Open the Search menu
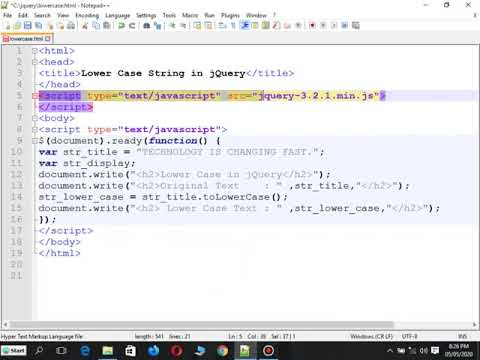The width and height of the screenshot is (480, 360). coord(42,15)
